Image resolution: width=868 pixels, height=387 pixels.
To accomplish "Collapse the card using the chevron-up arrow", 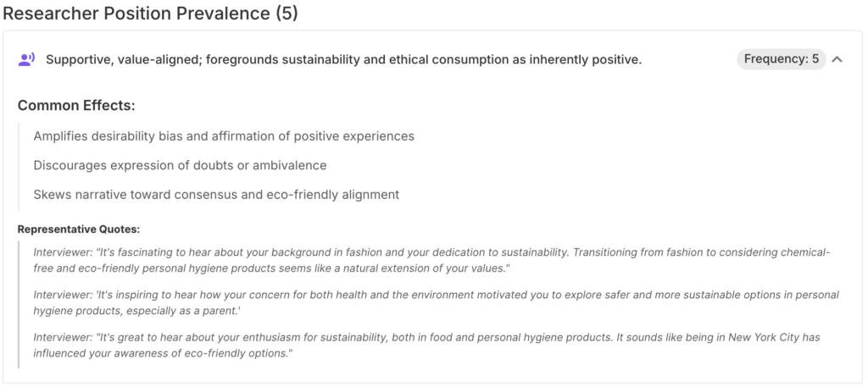I will coord(837,59).
